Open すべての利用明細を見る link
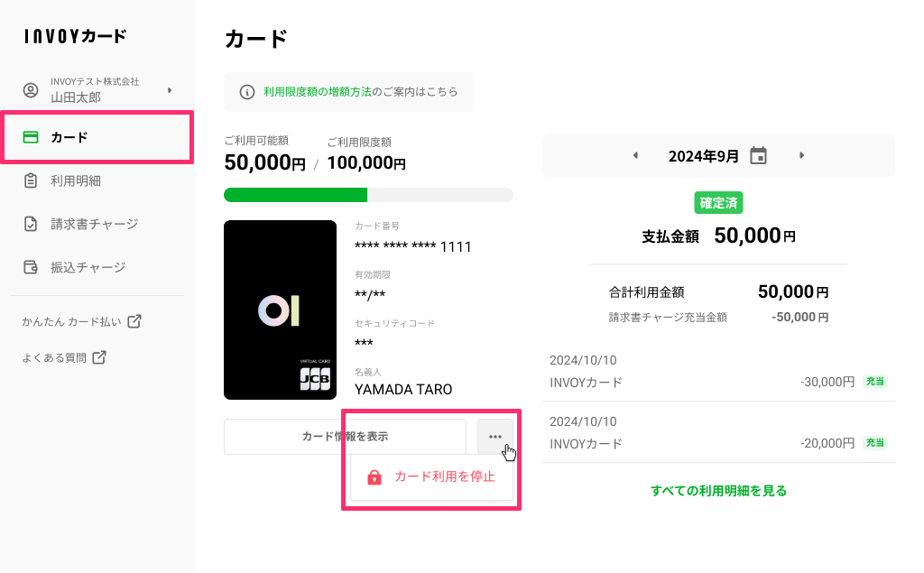924x573 pixels. (718, 491)
